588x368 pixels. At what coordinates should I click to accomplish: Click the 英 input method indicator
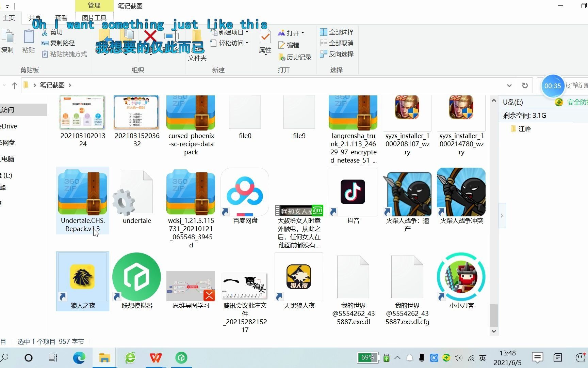click(483, 358)
